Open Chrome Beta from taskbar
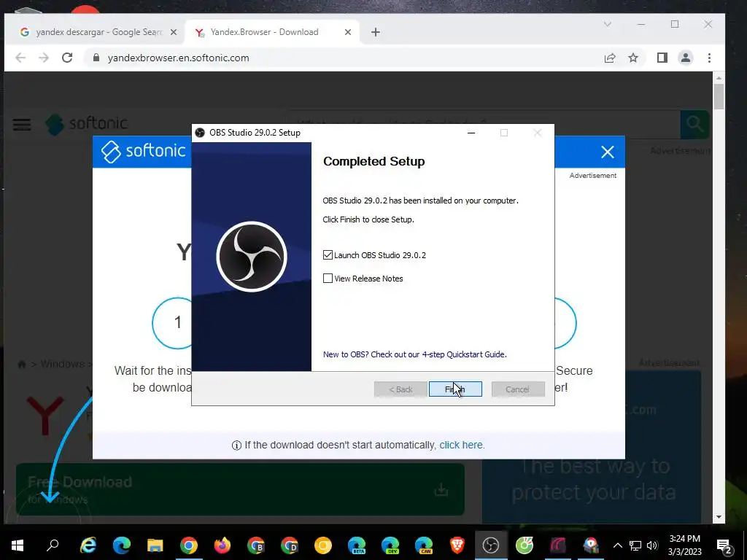 [256, 545]
